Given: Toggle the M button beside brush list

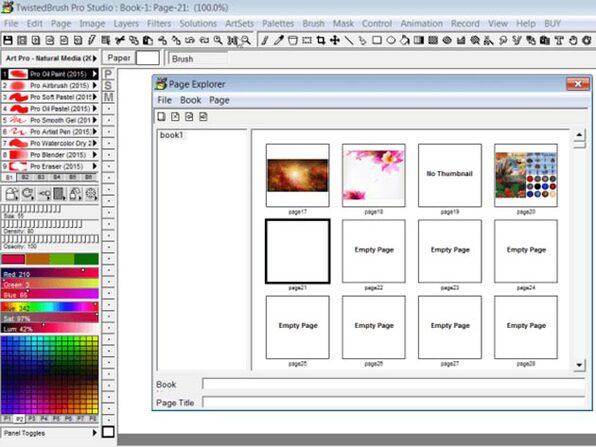Looking at the screenshot, I should pyautogui.click(x=108, y=97).
